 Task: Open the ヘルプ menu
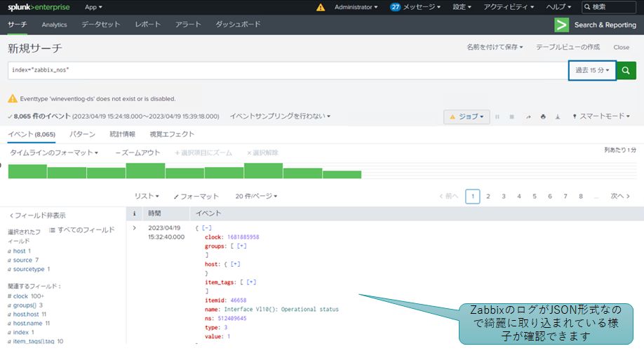(558, 7)
